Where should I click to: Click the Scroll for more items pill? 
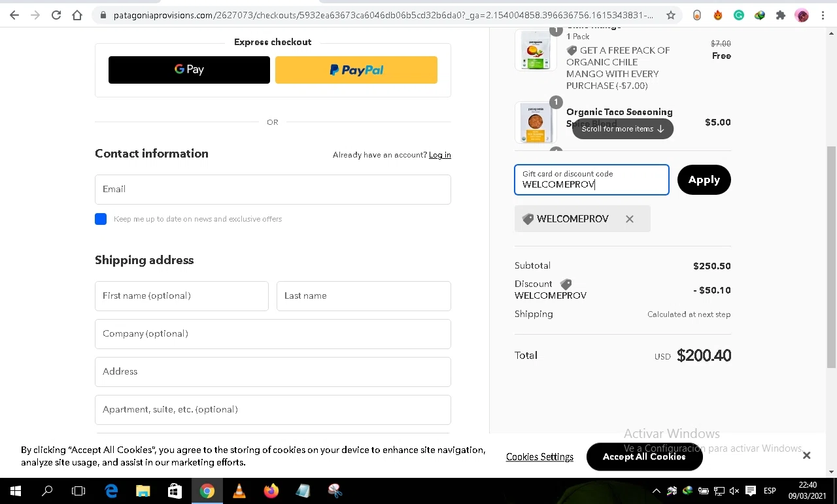point(623,129)
